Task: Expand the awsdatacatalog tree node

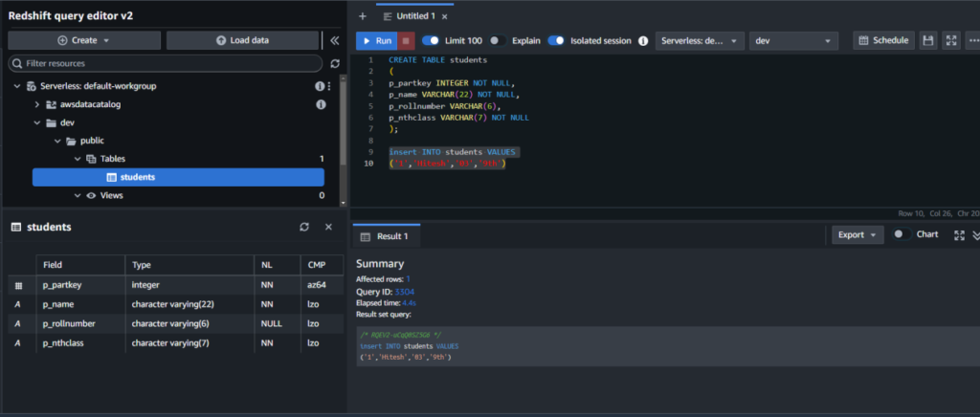Action: tap(37, 104)
